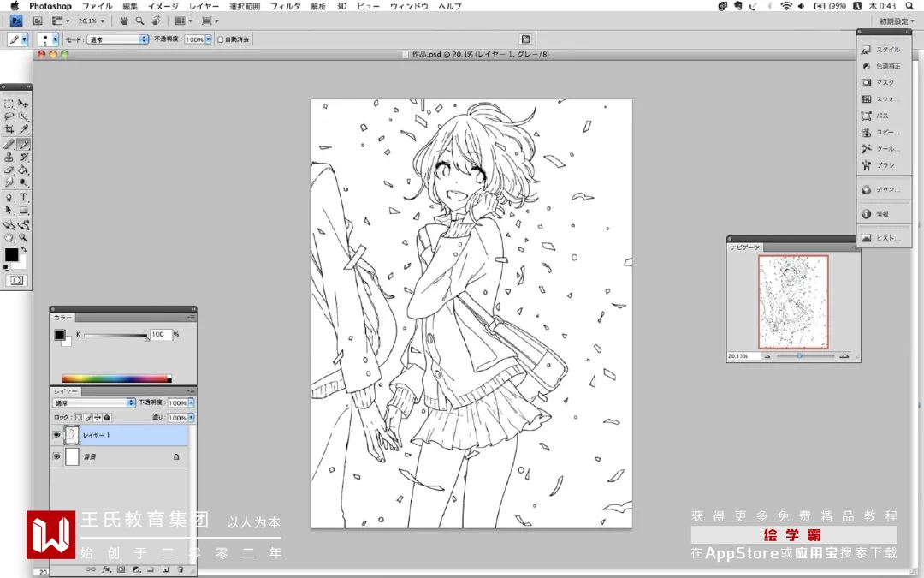Select the 3D Rotate tool
Viewport: 924px width, 578px height.
[9, 225]
